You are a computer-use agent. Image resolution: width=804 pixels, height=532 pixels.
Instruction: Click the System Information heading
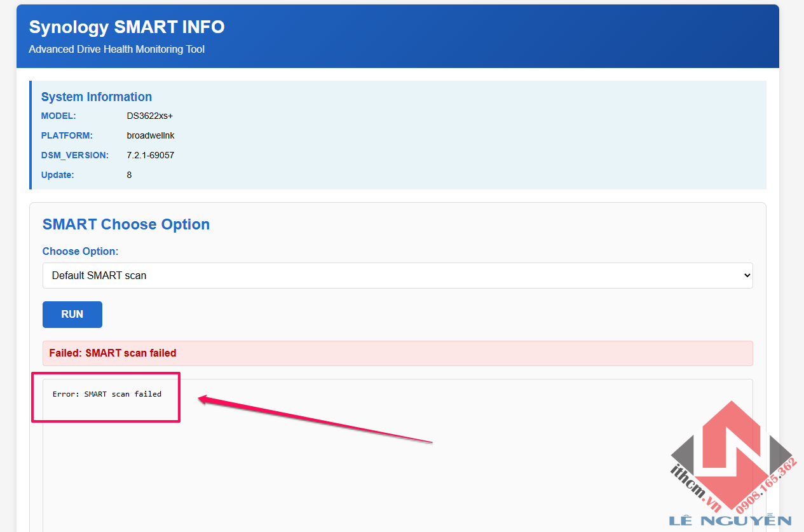click(x=97, y=97)
